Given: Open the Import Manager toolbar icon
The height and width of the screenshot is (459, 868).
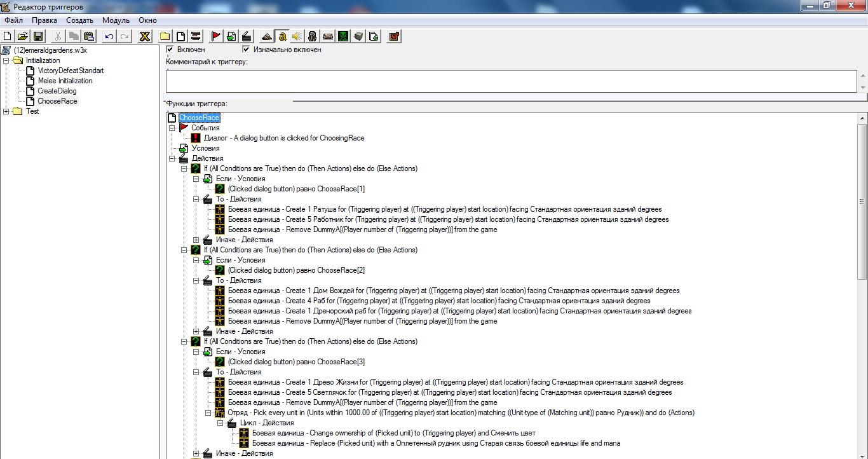Looking at the screenshot, I should tap(374, 36).
